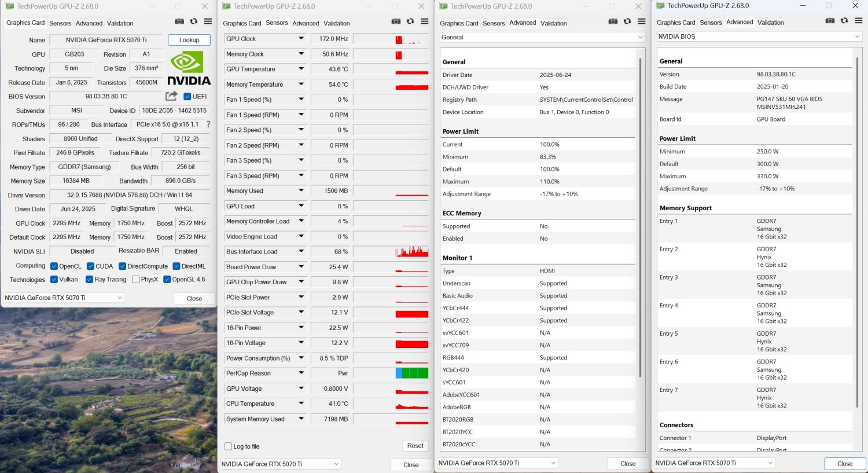This screenshot has height=473, width=868.
Task: Click the Lookup button
Action: coord(189,40)
